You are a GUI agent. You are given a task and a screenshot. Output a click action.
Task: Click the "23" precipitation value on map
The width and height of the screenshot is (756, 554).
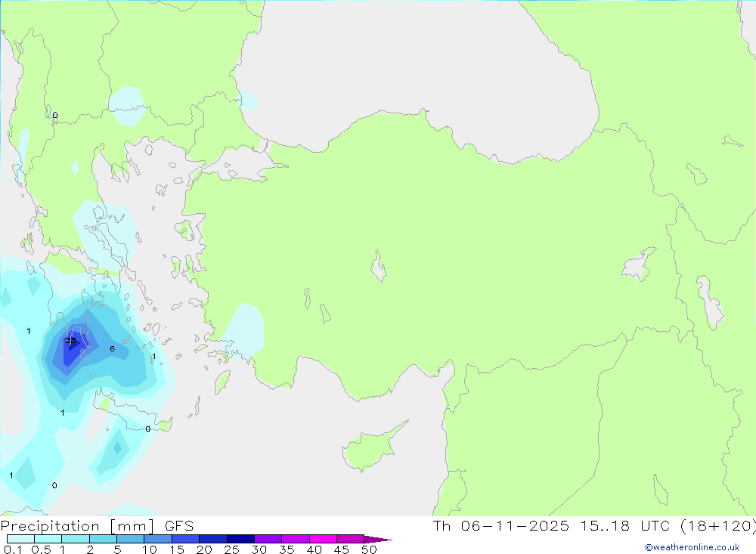click(x=70, y=340)
